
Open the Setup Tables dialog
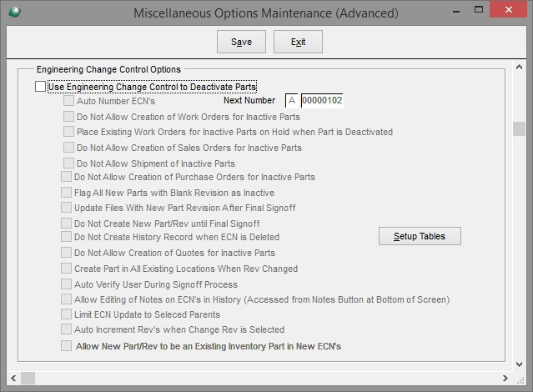[x=420, y=236]
